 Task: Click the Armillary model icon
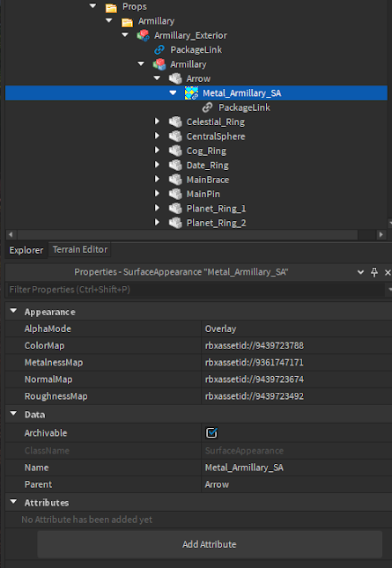(x=159, y=64)
